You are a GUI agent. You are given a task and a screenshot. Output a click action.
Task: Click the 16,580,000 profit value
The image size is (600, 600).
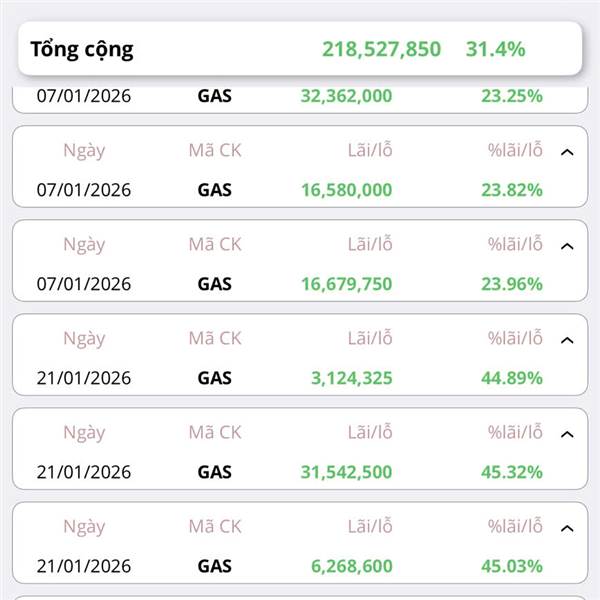[346, 190]
